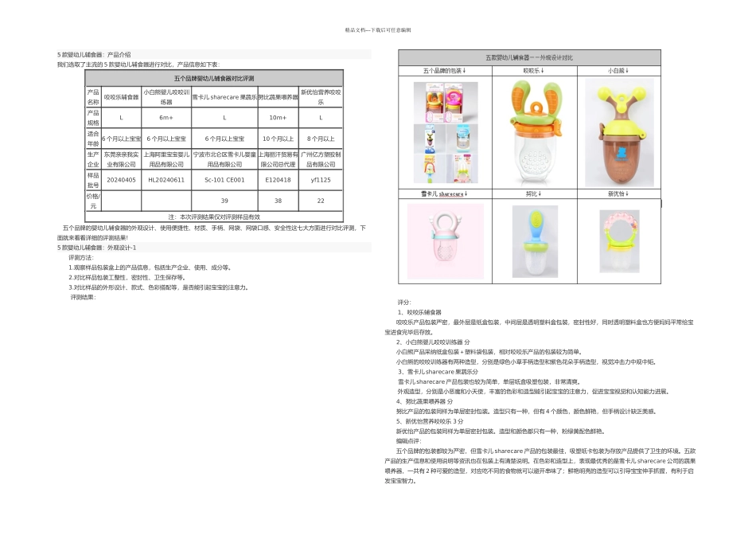Viewport: 756px width, 535px height.
Task: Click the right table title 五款婴幼儿辅食器——外观设计对比
Action: [x=529, y=57]
